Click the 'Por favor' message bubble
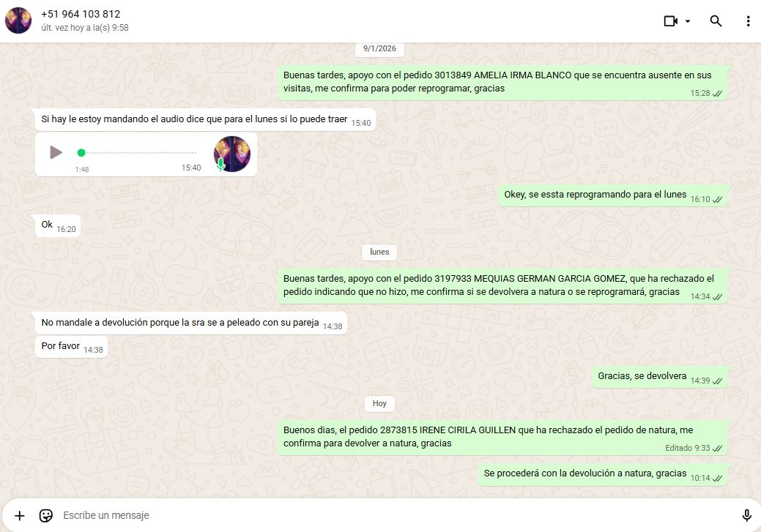The image size is (761, 532). click(61, 346)
